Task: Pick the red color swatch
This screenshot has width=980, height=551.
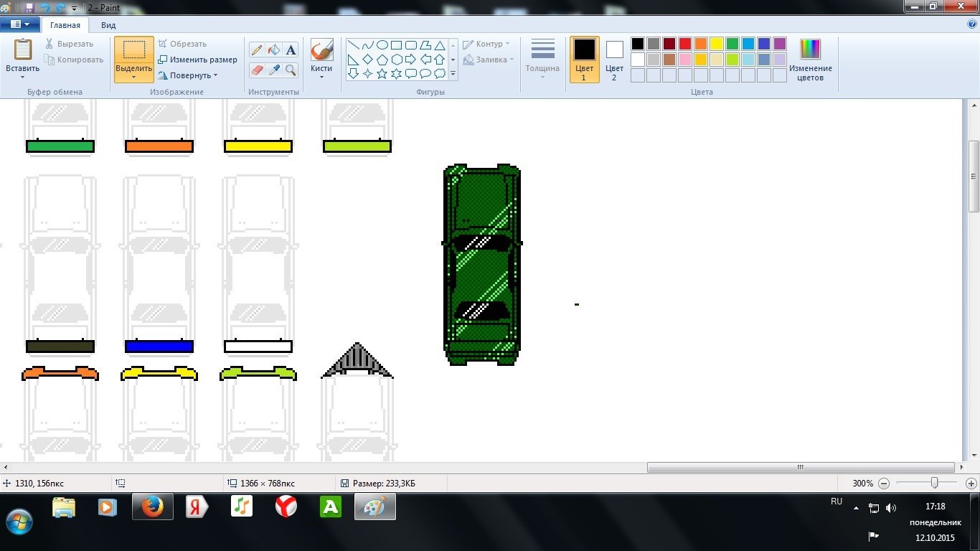Action: [685, 44]
